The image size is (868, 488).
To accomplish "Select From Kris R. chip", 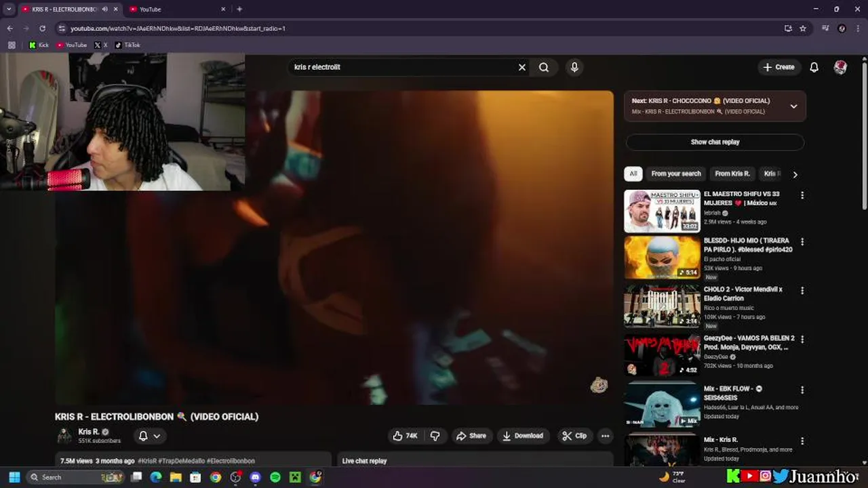I will click(732, 174).
